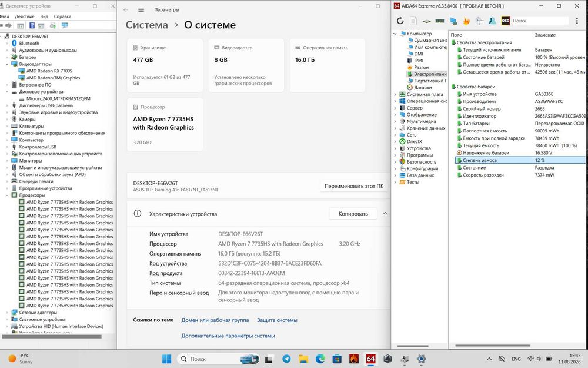Click the AIDA64 sensor tuning toolbar icon
588x368 pixels.
(479, 21)
